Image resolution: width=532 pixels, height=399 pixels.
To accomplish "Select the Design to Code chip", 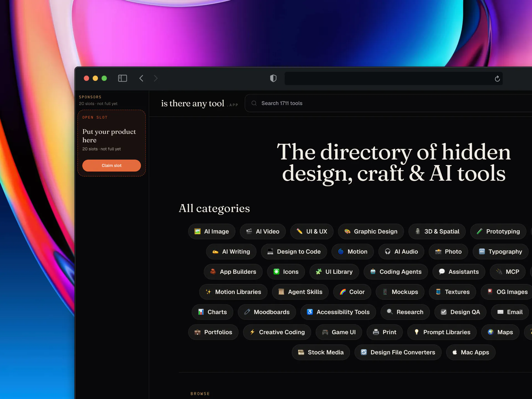I will pyautogui.click(x=294, y=252).
